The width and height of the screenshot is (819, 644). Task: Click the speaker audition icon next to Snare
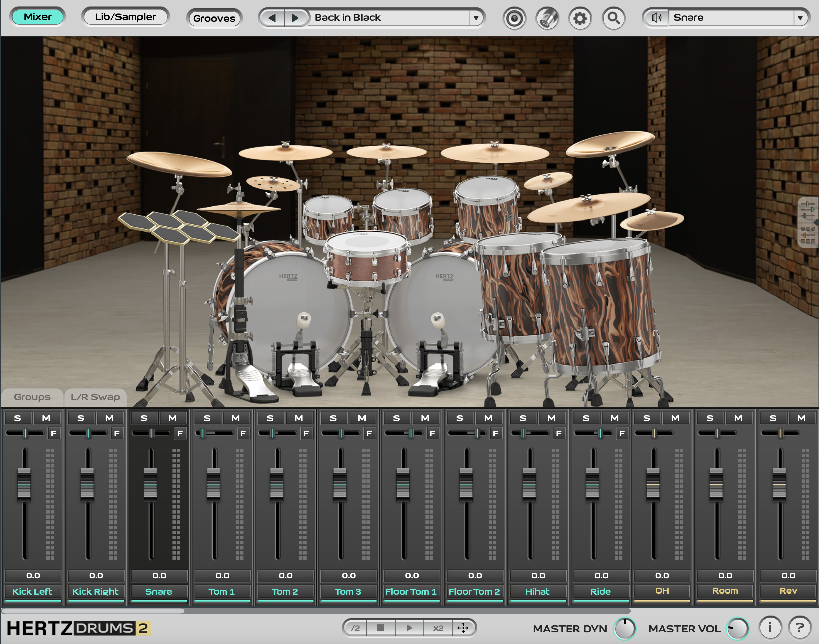(x=656, y=17)
